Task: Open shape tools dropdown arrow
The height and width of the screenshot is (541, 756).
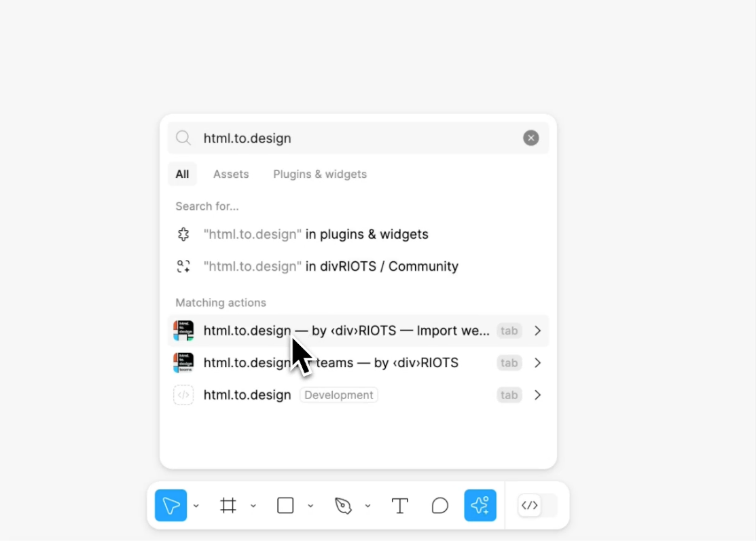Action: (310, 506)
